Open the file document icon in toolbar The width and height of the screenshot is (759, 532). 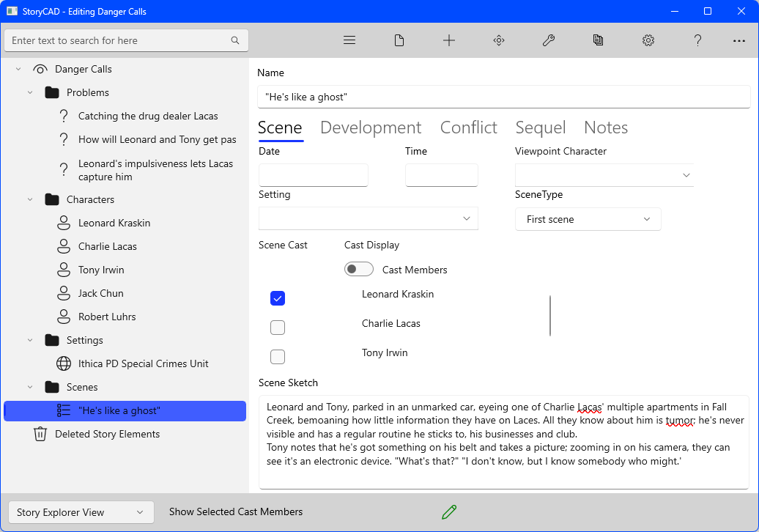(x=399, y=41)
